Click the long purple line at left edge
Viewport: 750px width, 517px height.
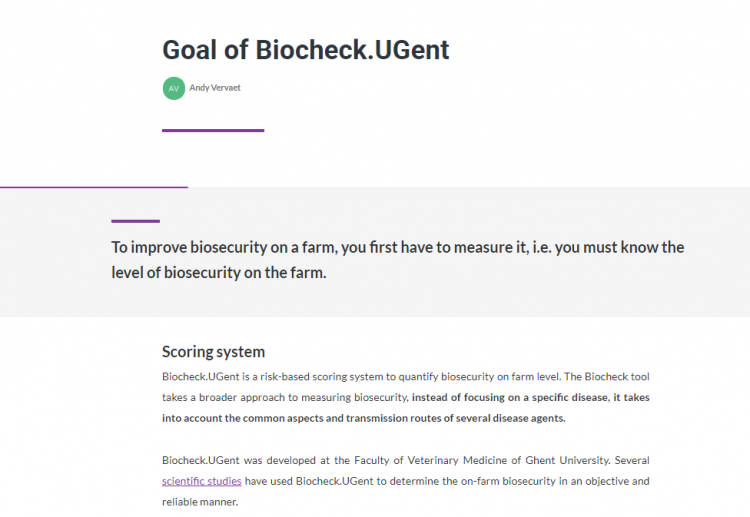[93, 187]
